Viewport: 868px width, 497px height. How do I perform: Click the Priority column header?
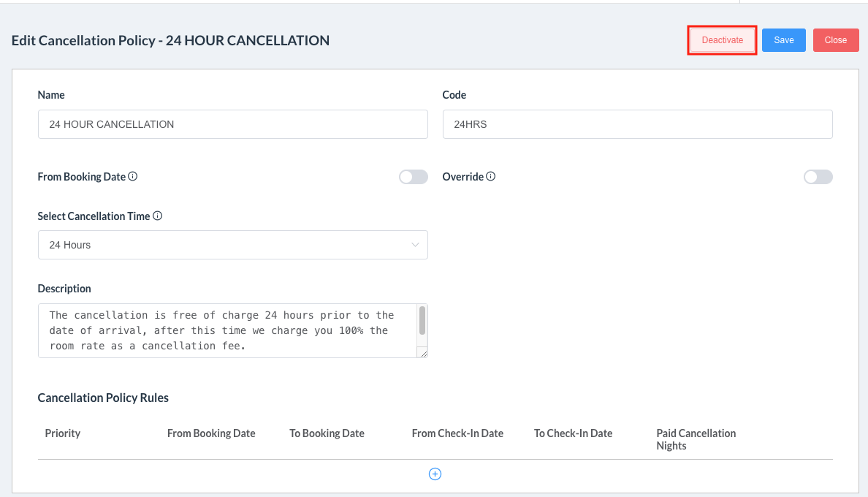click(63, 433)
